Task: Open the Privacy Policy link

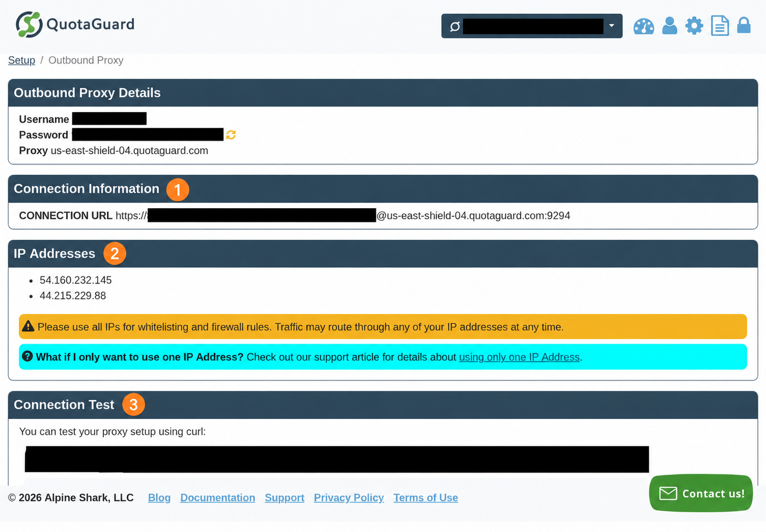Action: [x=349, y=497]
